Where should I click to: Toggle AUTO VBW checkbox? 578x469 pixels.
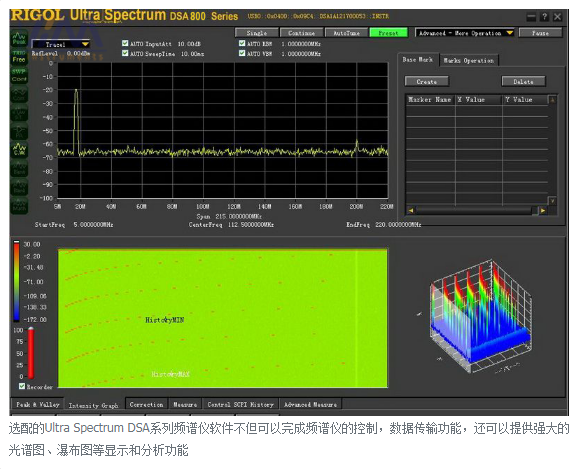(242, 53)
